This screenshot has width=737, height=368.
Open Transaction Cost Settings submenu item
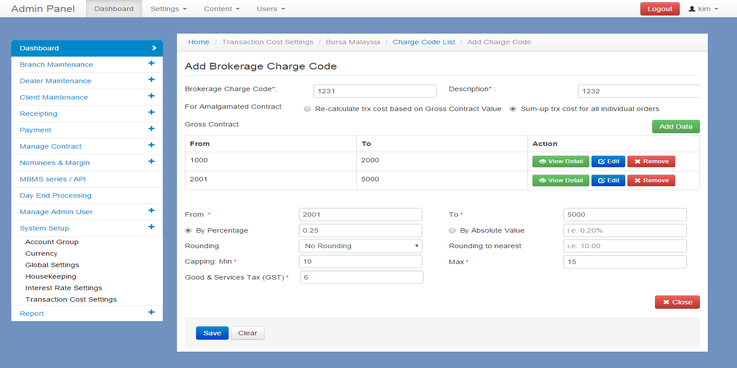point(71,299)
